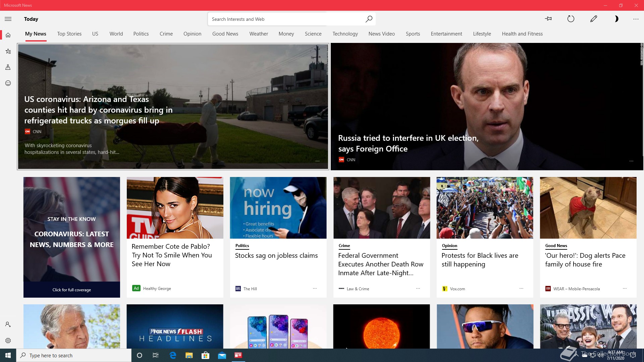Open the Entertainment tab
The width and height of the screenshot is (644, 362).
pyautogui.click(x=446, y=34)
